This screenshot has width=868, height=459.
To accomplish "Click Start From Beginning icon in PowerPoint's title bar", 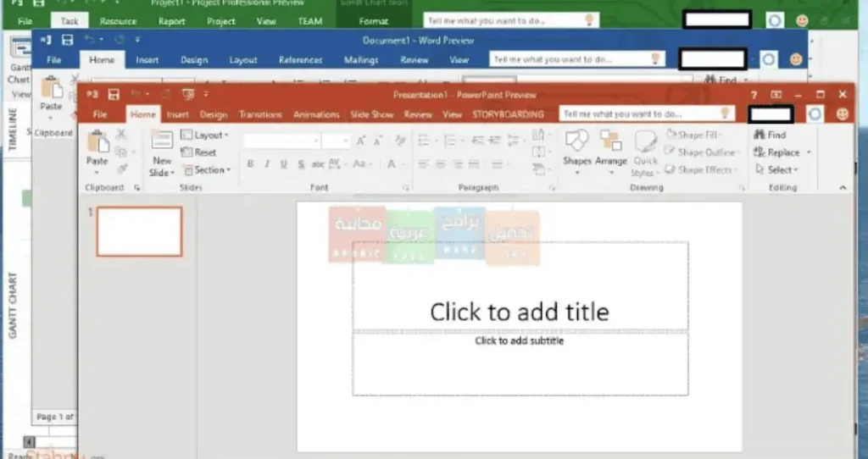I will (x=188, y=95).
